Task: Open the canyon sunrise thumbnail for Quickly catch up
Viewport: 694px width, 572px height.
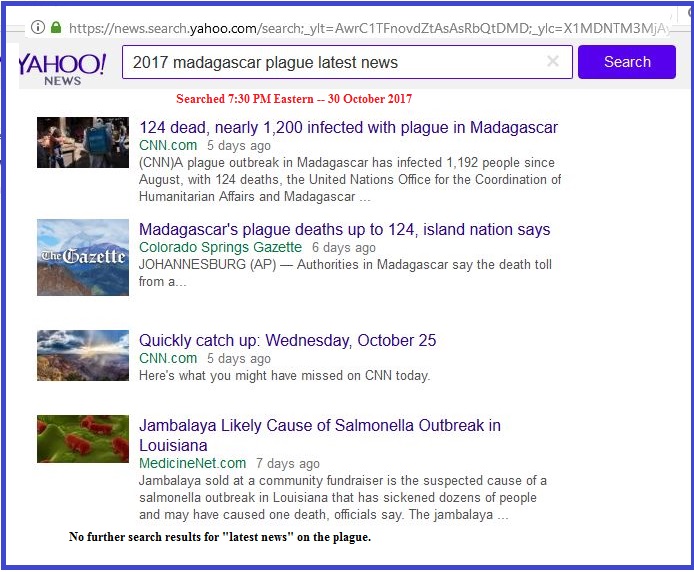Action: coord(83,355)
